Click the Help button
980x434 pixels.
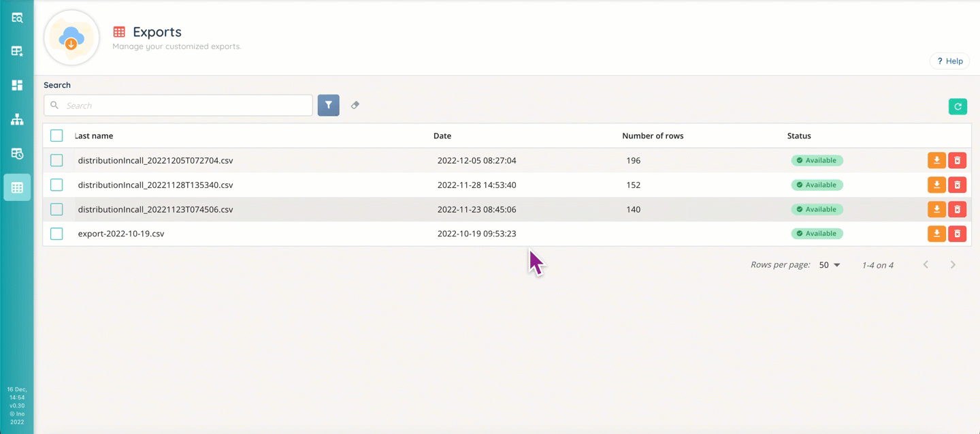click(x=949, y=61)
